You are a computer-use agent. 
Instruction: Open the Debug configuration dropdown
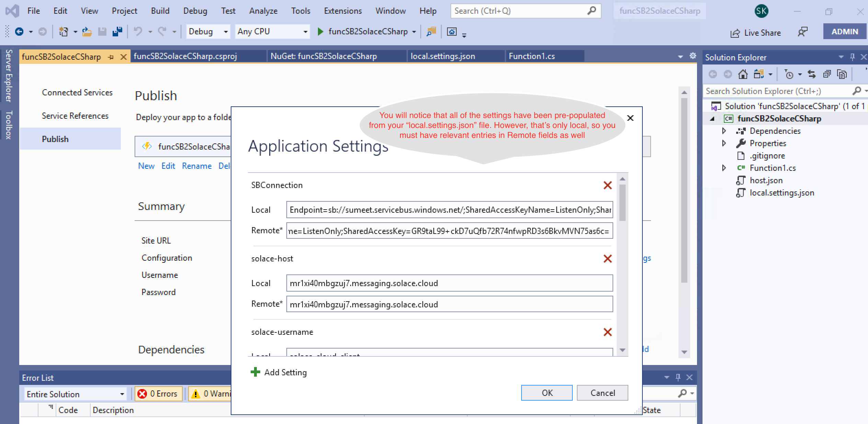click(x=208, y=32)
